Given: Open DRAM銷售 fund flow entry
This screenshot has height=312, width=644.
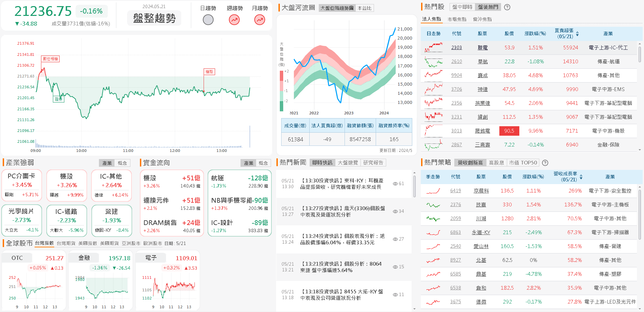Looking at the screenshot, I should point(172,226).
